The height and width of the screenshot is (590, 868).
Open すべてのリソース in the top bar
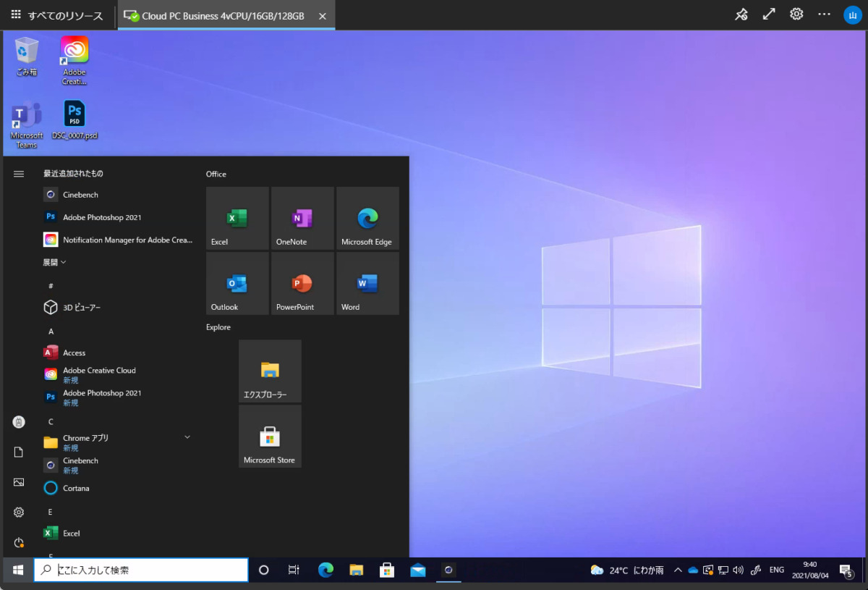(x=57, y=15)
